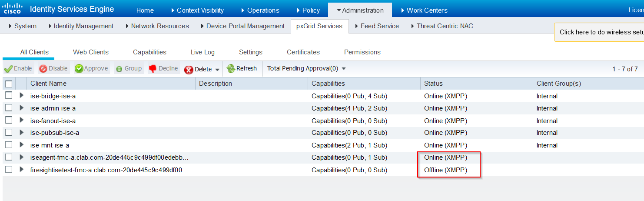Select the pxGrid Services tab

319,26
